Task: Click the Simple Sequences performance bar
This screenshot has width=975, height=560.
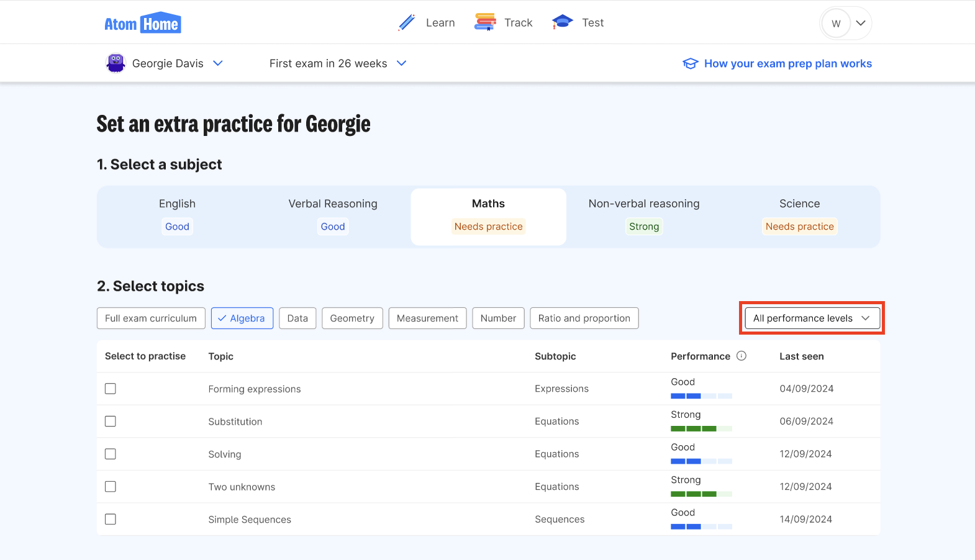Action: 701,526
